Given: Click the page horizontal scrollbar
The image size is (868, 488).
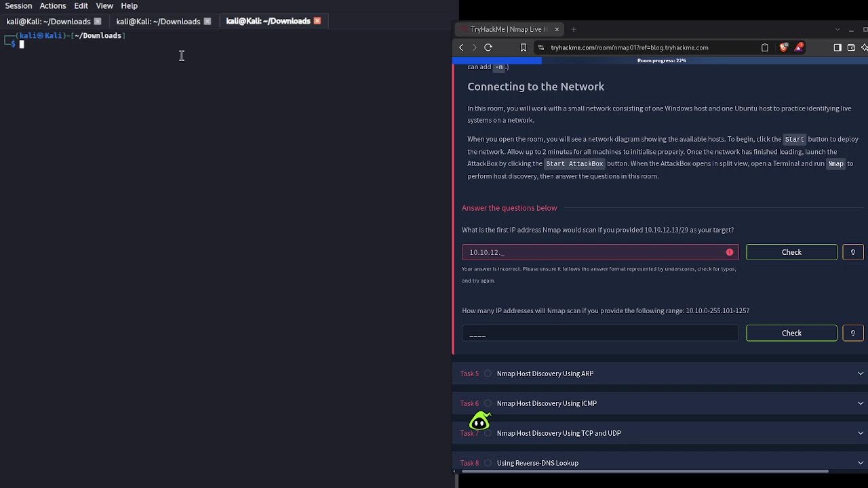Looking at the screenshot, I should tap(644, 471).
